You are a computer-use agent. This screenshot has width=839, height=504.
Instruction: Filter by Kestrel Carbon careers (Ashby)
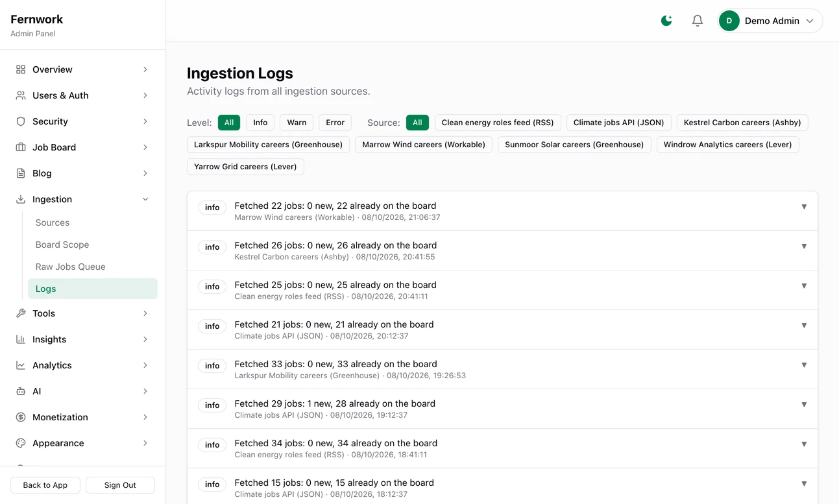[742, 123]
